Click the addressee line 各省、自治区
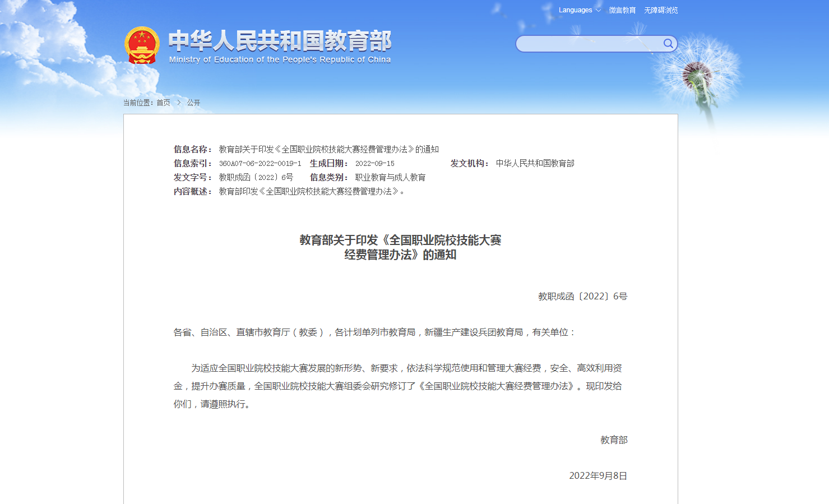 pyautogui.click(x=374, y=332)
